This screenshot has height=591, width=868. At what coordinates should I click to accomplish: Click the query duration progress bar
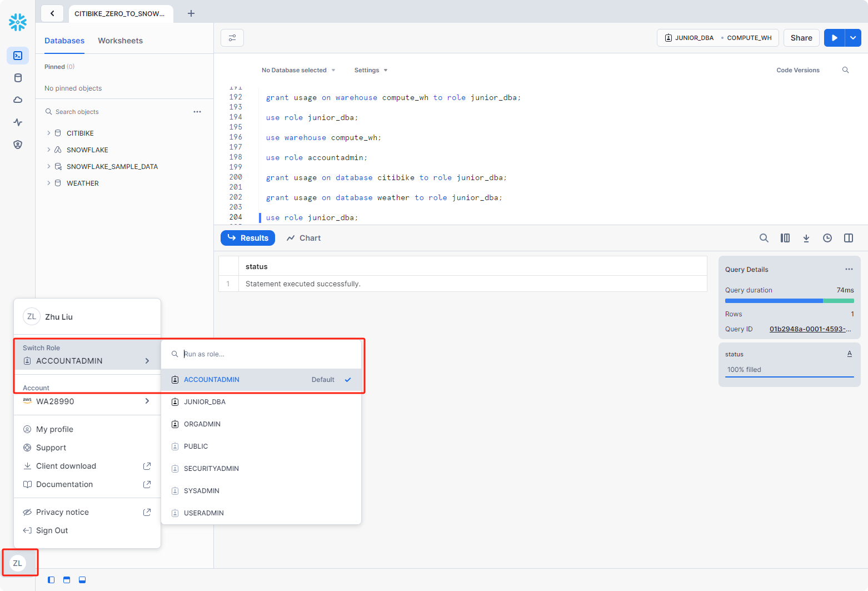click(x=789, y=301)
